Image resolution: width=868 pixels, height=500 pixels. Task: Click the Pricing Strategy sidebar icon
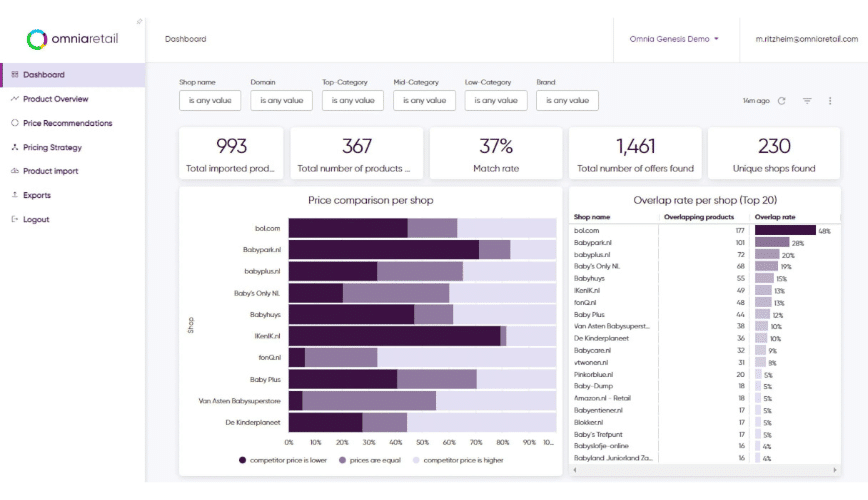click(x=15, y=147)
